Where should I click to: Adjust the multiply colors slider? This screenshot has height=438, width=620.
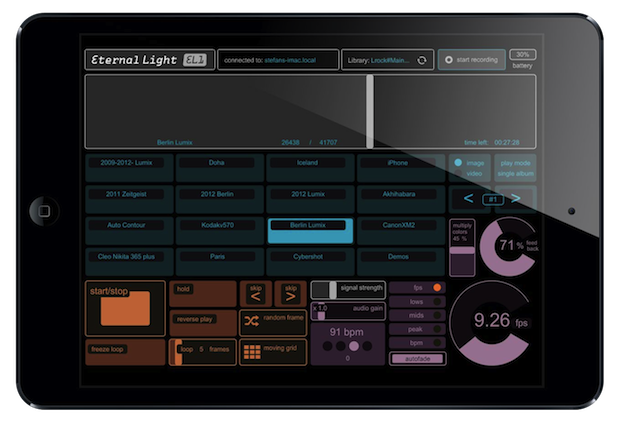click(462, 248)
